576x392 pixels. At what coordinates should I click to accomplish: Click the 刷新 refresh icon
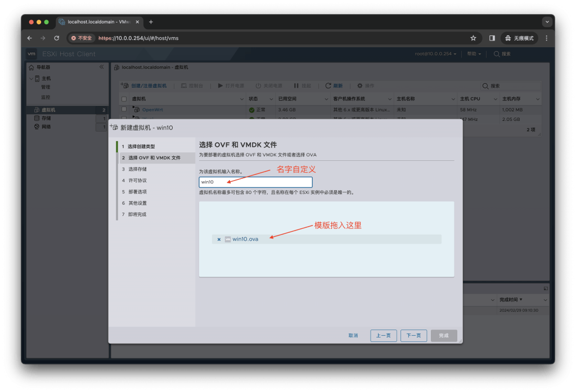[x=328, y=84]
